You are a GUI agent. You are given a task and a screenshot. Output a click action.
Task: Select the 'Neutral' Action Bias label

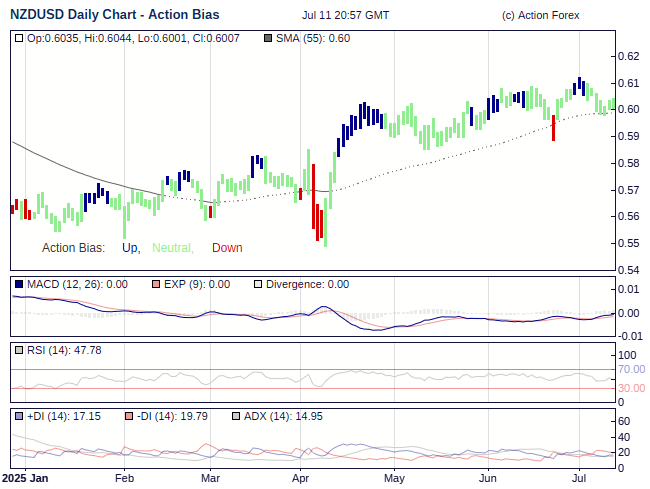pyautogui.click(x=172, y=248)
